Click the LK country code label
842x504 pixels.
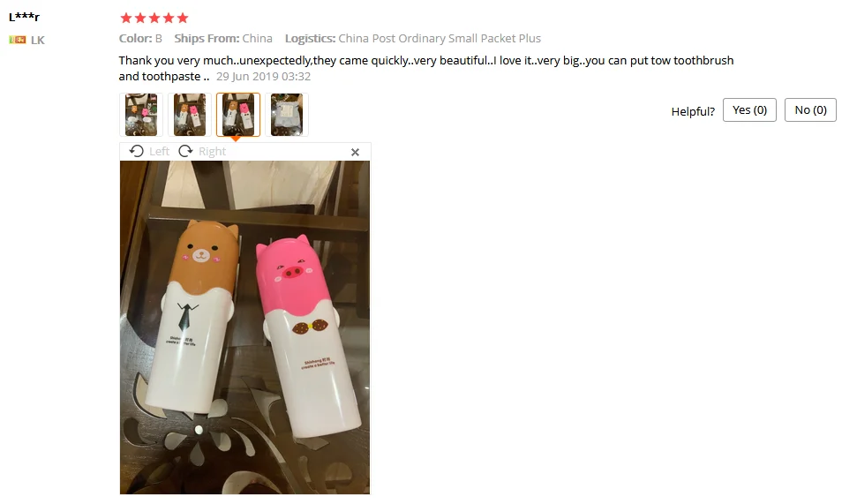pyautogui.click(x=38, y=41)
